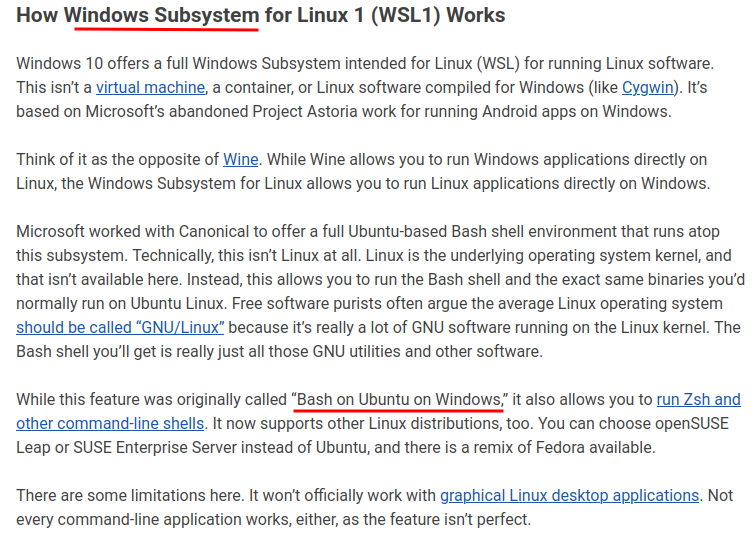Click the words "Project Astoria" in the first paragraph
The image size is (755, 541).
(x=305, y=112)
